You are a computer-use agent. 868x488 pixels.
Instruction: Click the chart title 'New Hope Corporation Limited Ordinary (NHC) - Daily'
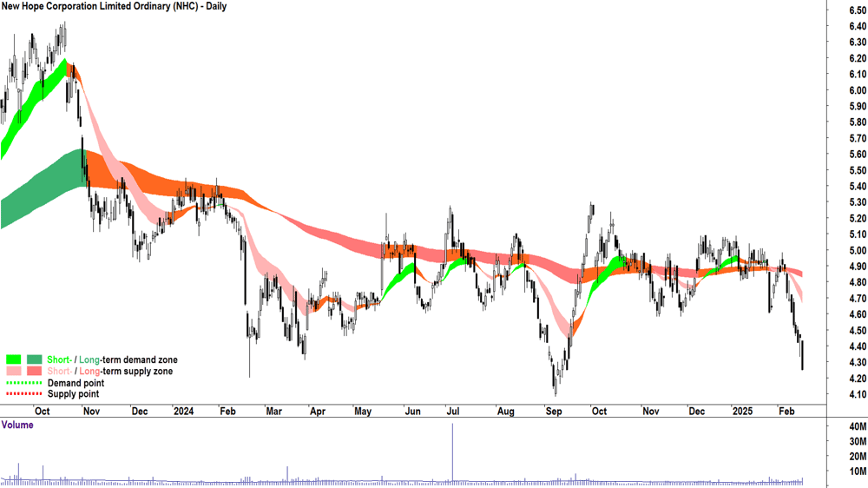(114, 7)
